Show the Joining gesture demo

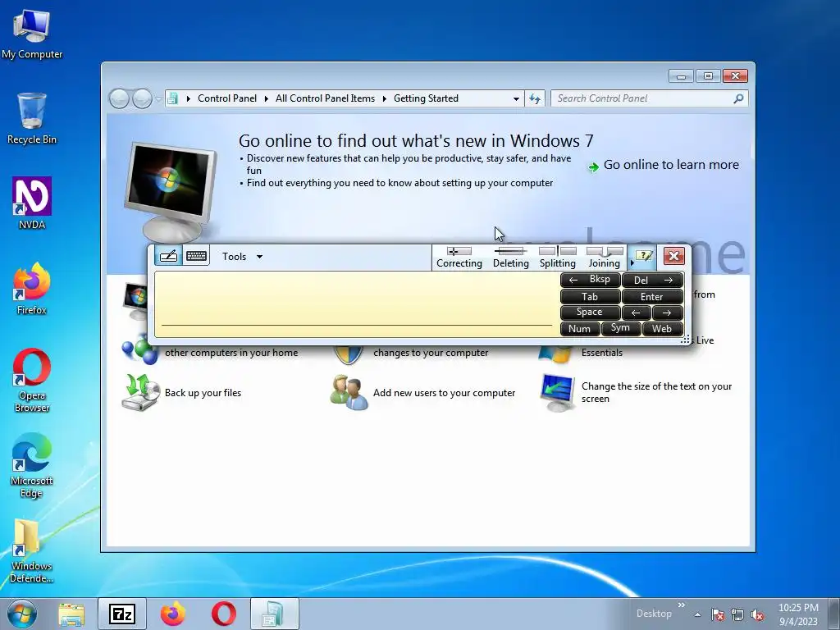605,258
